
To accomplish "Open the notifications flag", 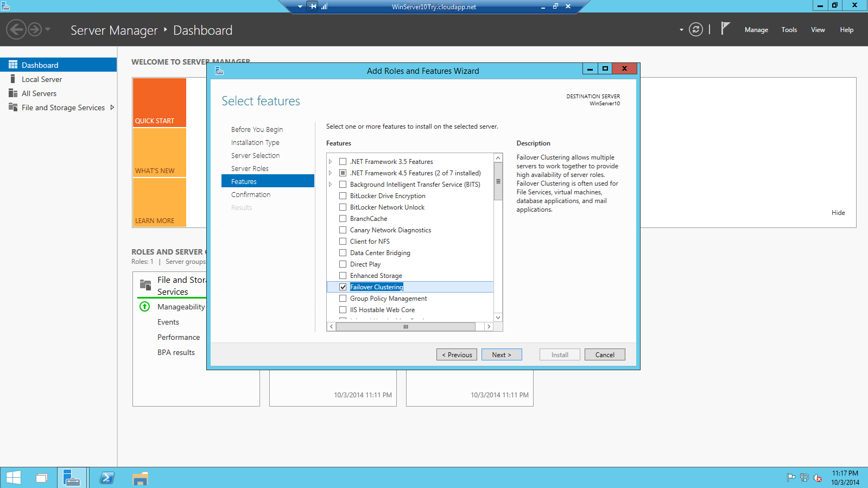I will [725, 28].
